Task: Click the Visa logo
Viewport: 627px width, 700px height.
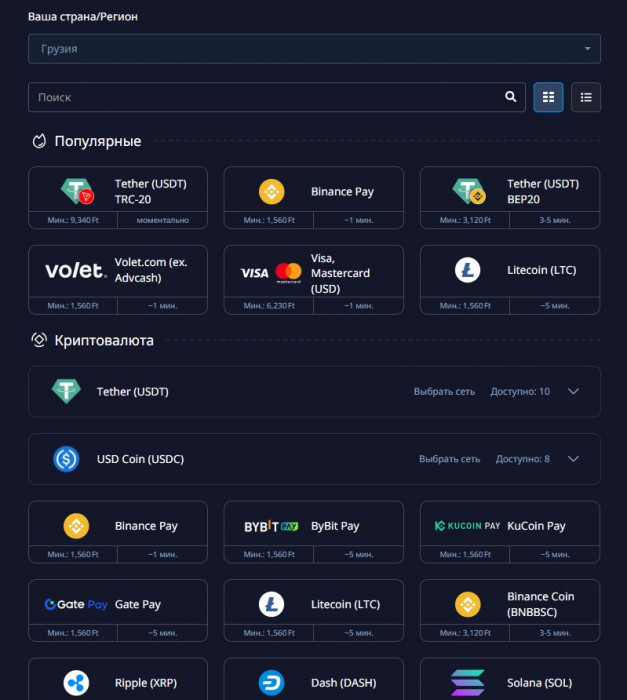Action: click(x=255, y=273)
